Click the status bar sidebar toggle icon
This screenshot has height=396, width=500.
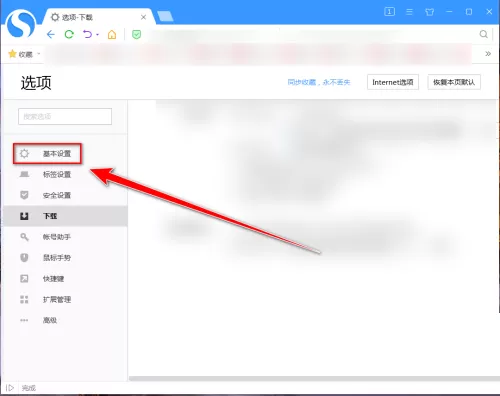(x=10, y=388)
